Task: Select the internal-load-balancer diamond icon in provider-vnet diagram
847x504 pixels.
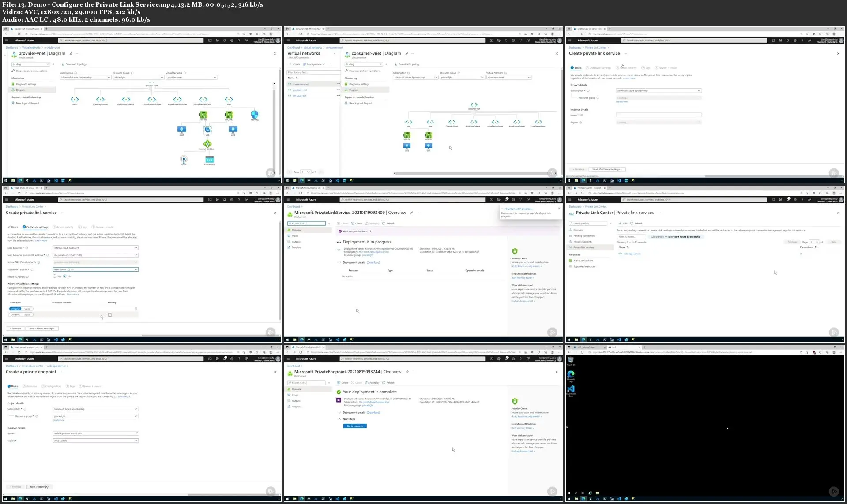Action: (207, 144)
